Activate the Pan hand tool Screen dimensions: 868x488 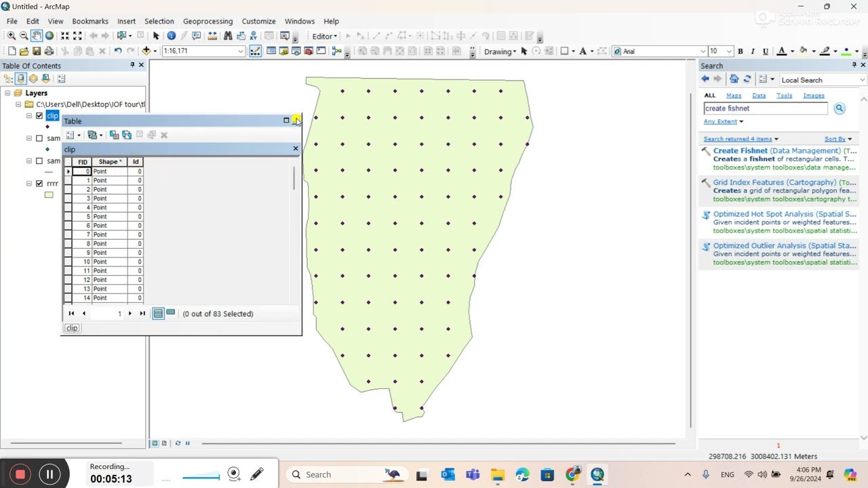tap(37, 36)
